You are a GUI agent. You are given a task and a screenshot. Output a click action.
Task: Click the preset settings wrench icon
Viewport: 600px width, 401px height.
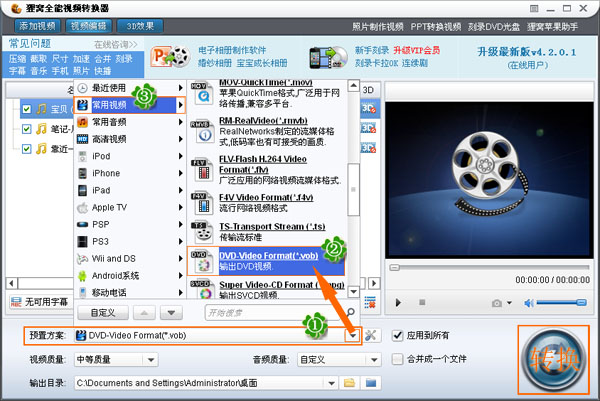click(x=370, y=336)
